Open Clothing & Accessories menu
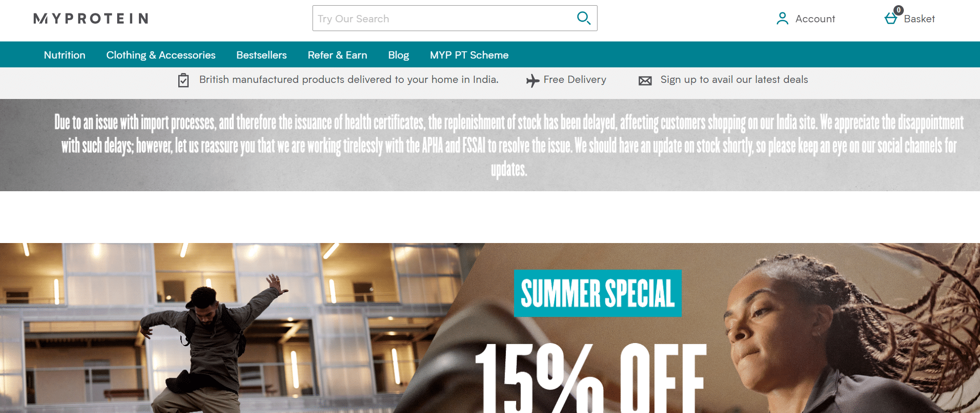980x413 pixels. [x=161, y=55]
